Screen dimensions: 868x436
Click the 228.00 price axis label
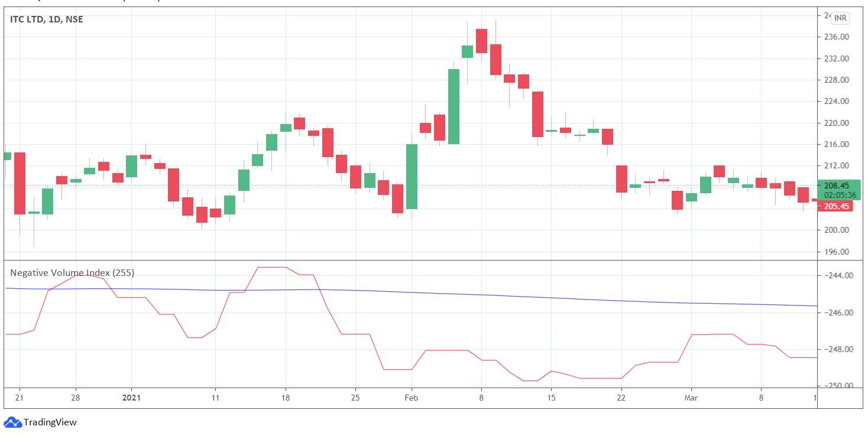pos(836,80)
